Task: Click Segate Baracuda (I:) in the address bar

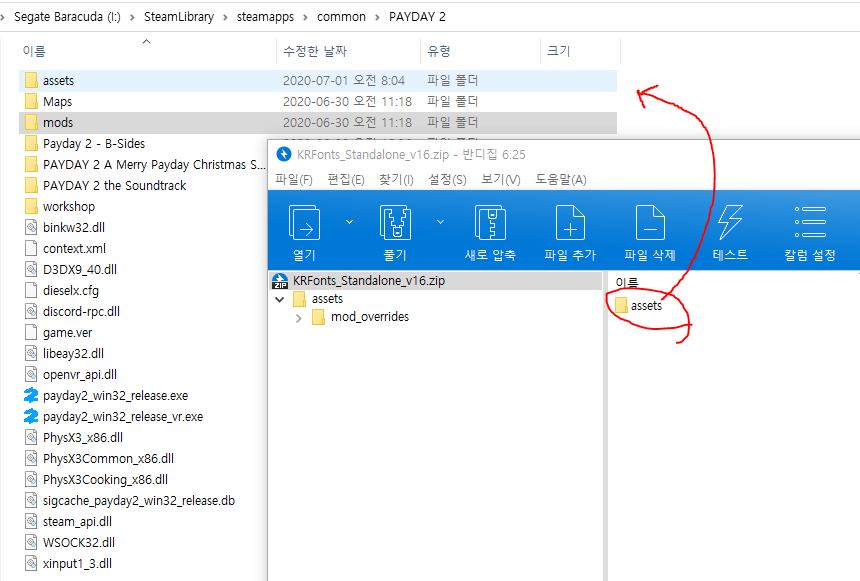Action: coord(67,17)
